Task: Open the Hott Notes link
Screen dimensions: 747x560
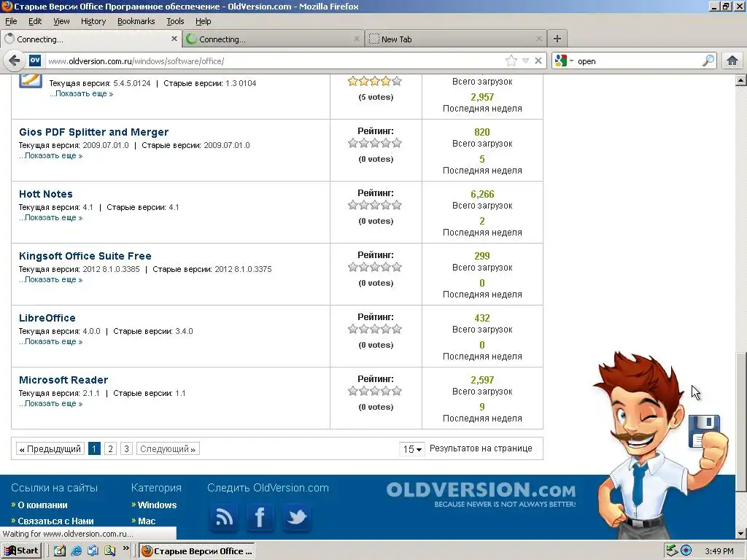Action: (x=46, y=194)
